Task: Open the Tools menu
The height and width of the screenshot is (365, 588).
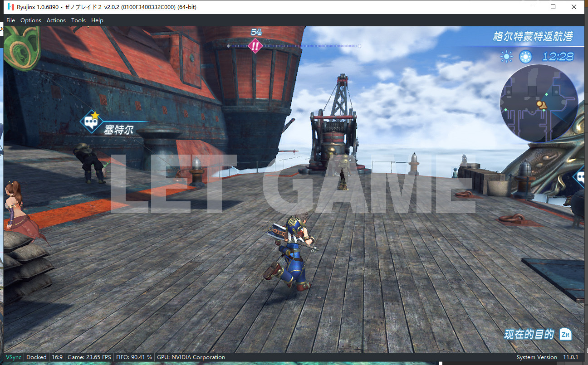Action: coord(78,20)
